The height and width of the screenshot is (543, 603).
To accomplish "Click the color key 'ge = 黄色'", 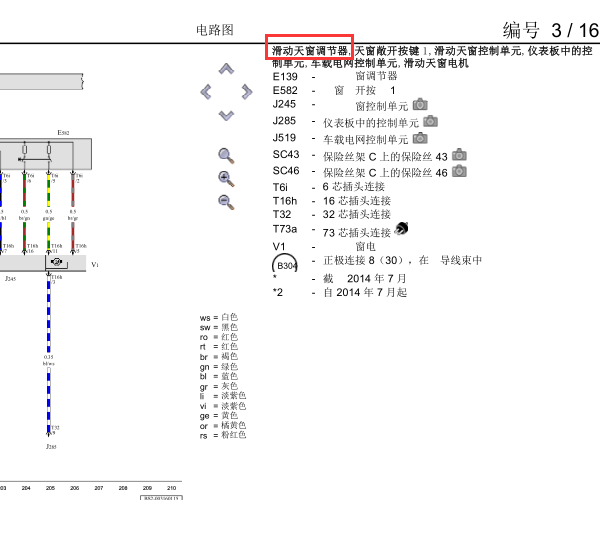I will 219,416.
